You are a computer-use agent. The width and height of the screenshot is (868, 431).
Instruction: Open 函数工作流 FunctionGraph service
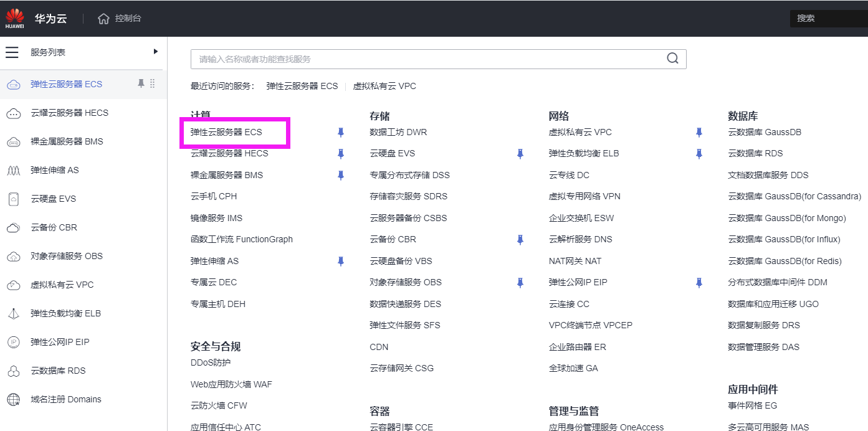(x=242, y=239)
